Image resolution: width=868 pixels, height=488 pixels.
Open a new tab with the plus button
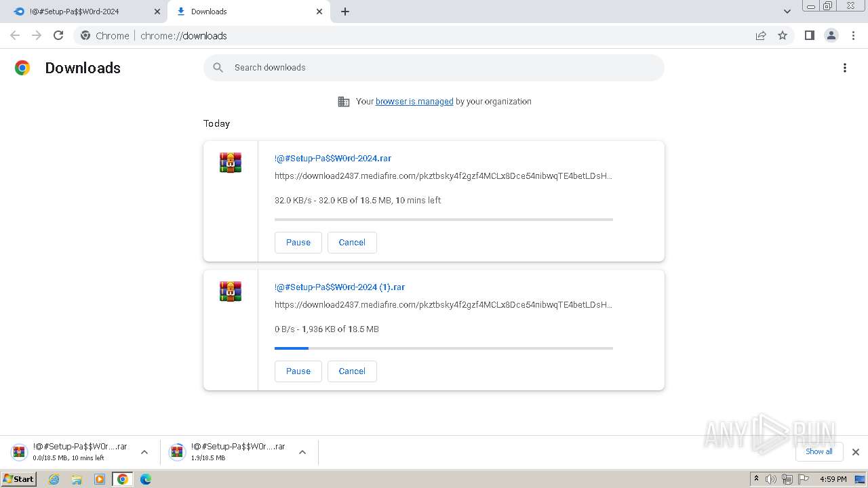pyautogui.click(x=344, y=12)
